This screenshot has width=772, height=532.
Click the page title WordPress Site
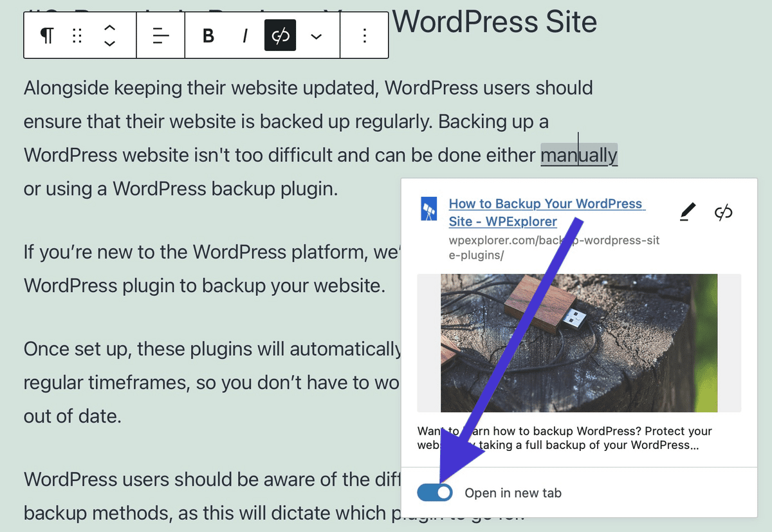click(x=495, y=21)
